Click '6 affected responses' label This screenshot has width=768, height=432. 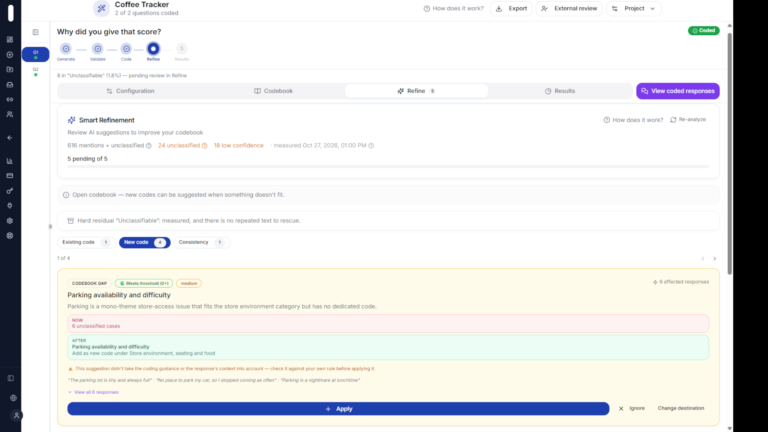(x=681, y=282)
